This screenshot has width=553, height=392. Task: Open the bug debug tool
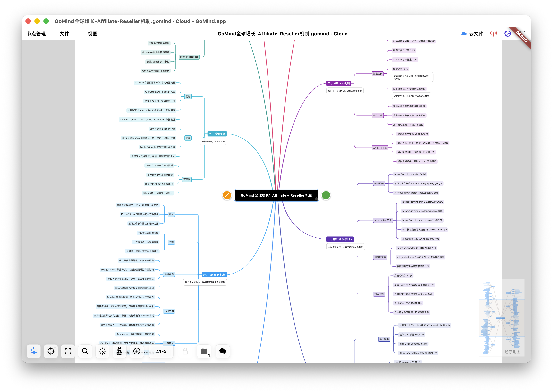[119, 351]
